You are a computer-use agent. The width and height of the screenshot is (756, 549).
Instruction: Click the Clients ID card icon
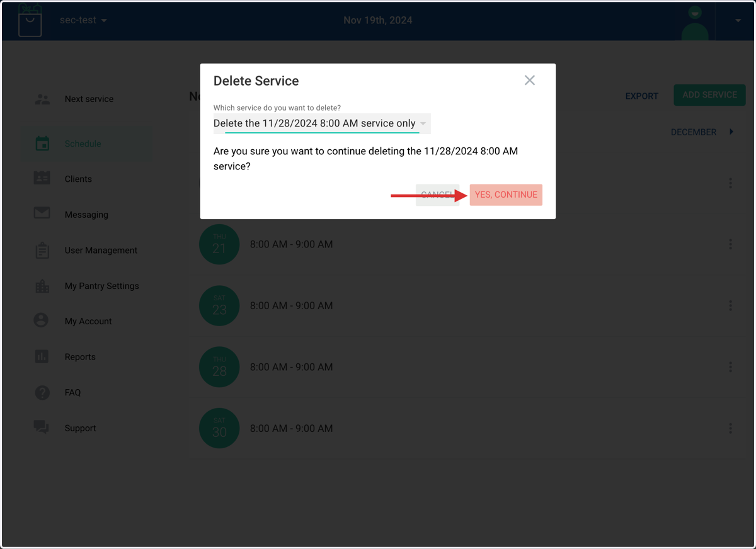click(42, 179)
